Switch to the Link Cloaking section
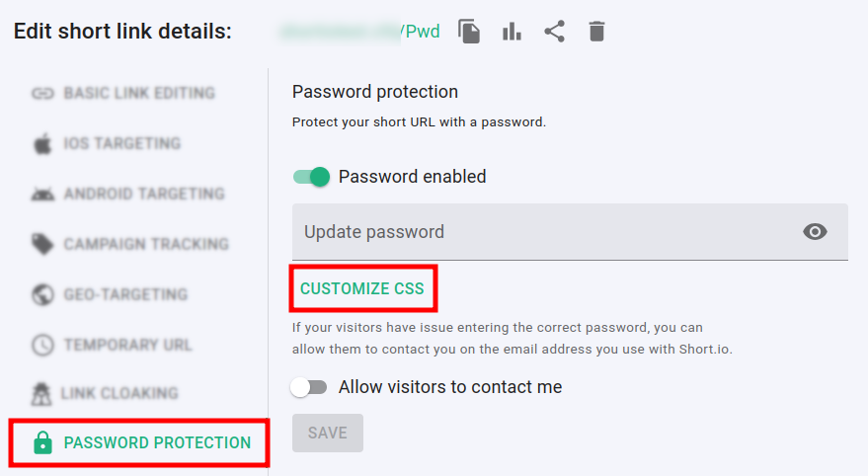This screenshot has height=476, width=868. (118, 393)
